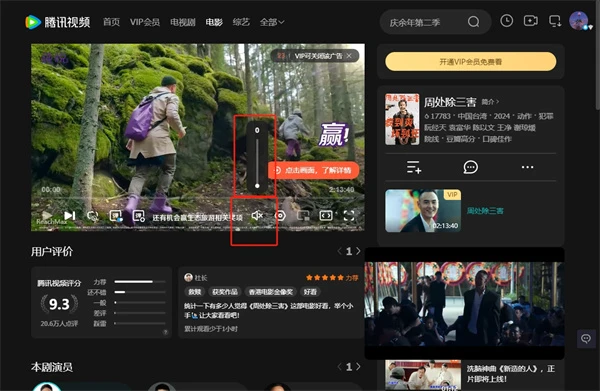Open the download client icon
This screenshot has width=600, height=391.
(554, 21)
